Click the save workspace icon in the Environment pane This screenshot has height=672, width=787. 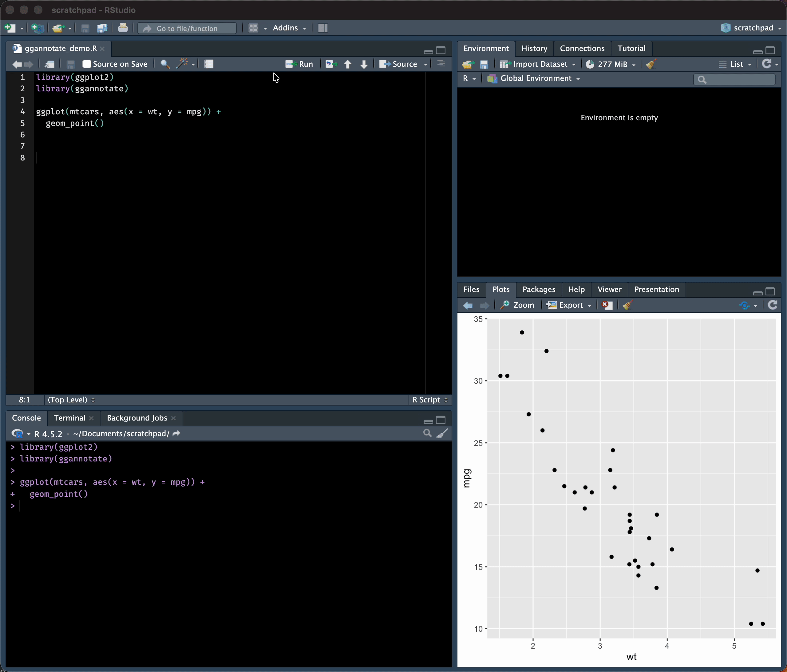(484, 65)
